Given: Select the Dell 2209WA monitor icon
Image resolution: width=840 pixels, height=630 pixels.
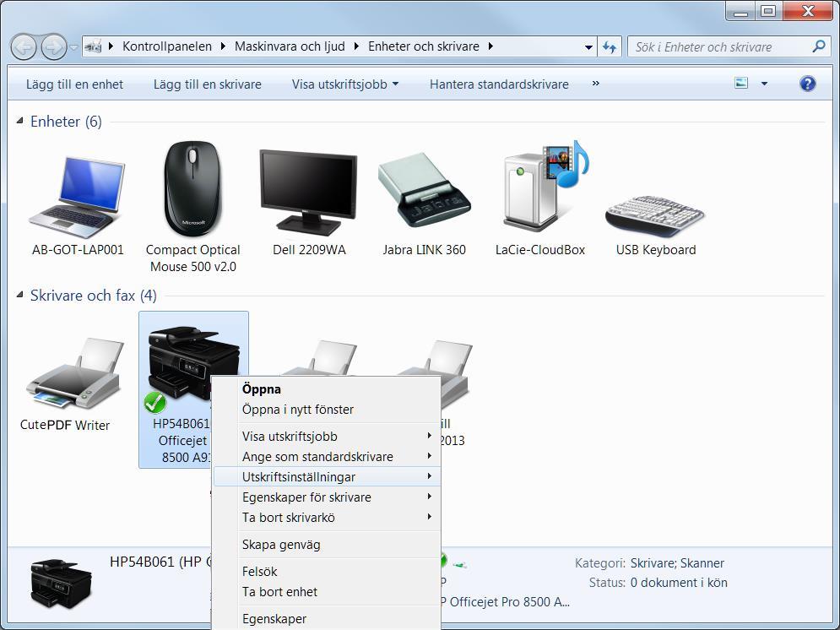Looking at the screenshot, I should point(308,192).
